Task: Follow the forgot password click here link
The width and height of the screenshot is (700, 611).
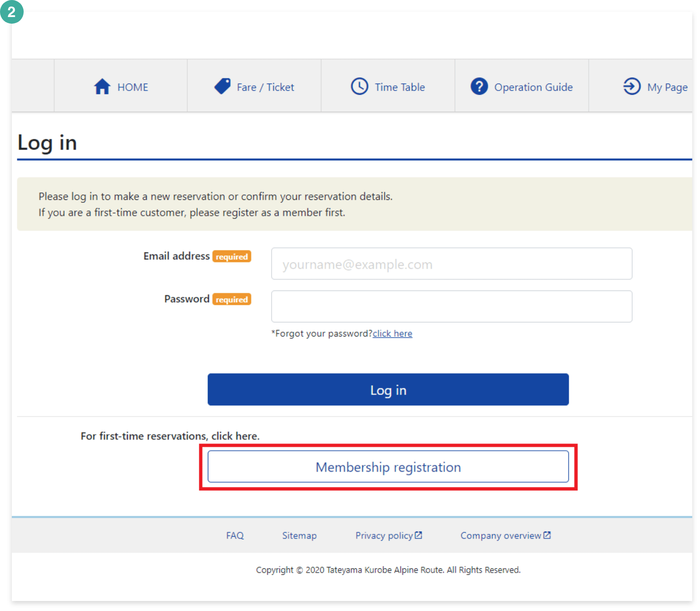Action: click(x=392, y=333)
